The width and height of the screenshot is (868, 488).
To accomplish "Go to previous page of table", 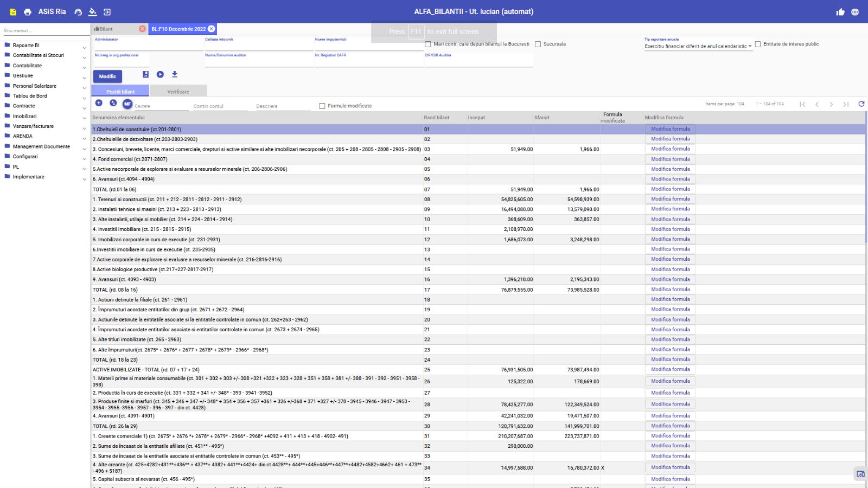I will 817,104.
